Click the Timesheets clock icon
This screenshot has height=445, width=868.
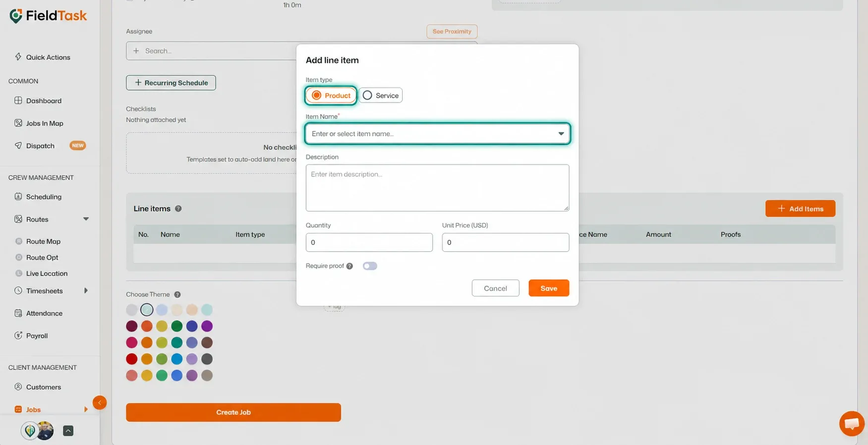(18, 290)
